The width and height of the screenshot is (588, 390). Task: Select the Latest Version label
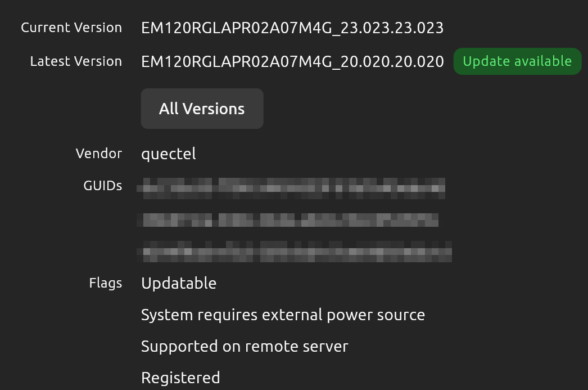(76, 61)
